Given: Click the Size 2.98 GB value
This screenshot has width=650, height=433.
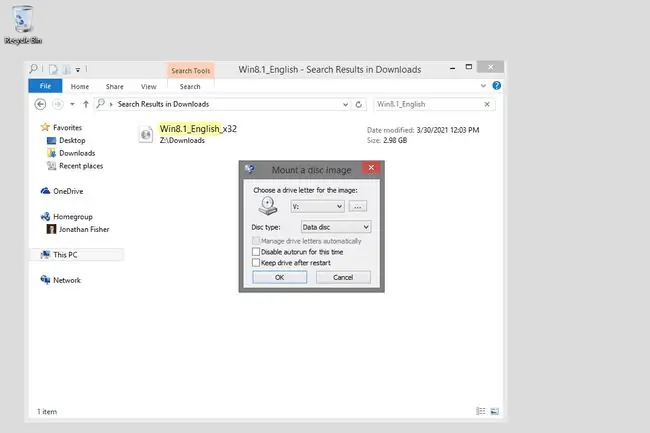Looking at the screenshot, I should point(395,140).
